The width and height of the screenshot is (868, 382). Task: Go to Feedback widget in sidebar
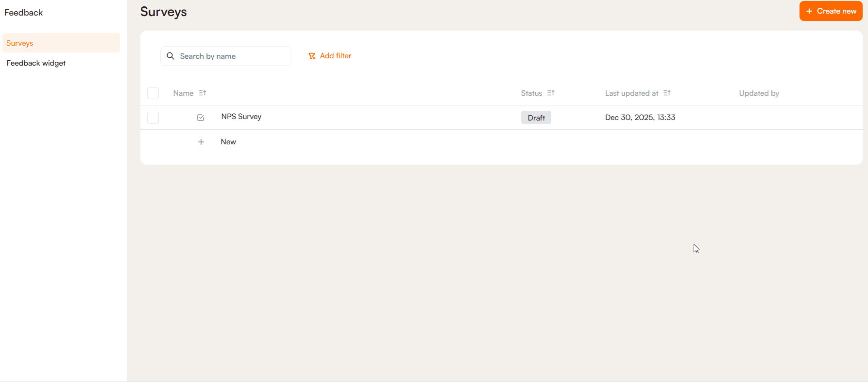tap(36, 63)
